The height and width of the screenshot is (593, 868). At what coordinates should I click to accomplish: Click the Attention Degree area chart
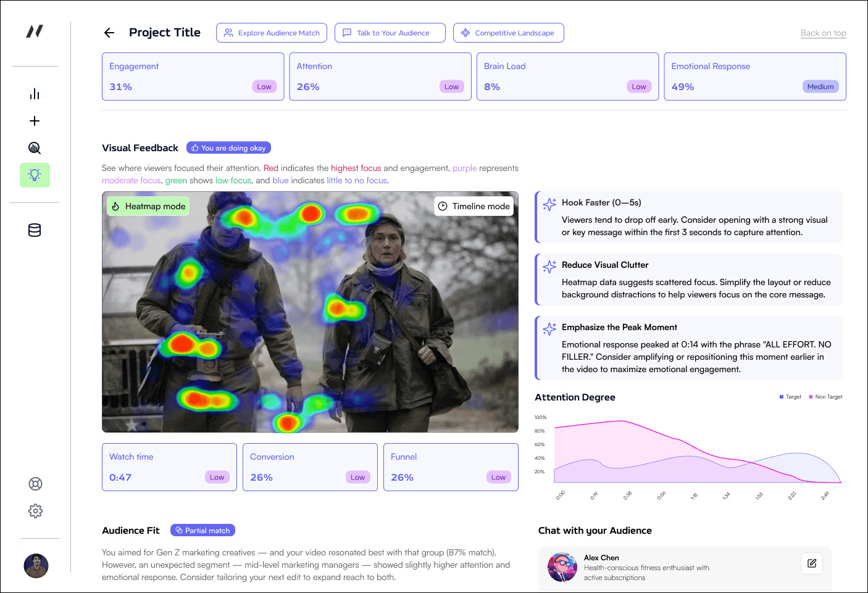(698, 450)
